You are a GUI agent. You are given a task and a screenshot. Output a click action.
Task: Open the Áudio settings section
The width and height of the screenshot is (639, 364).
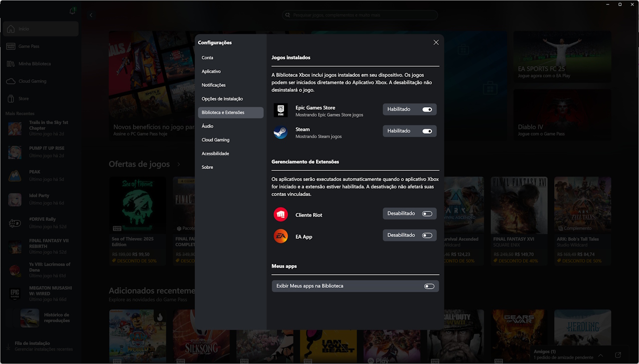tap(207, 126)
